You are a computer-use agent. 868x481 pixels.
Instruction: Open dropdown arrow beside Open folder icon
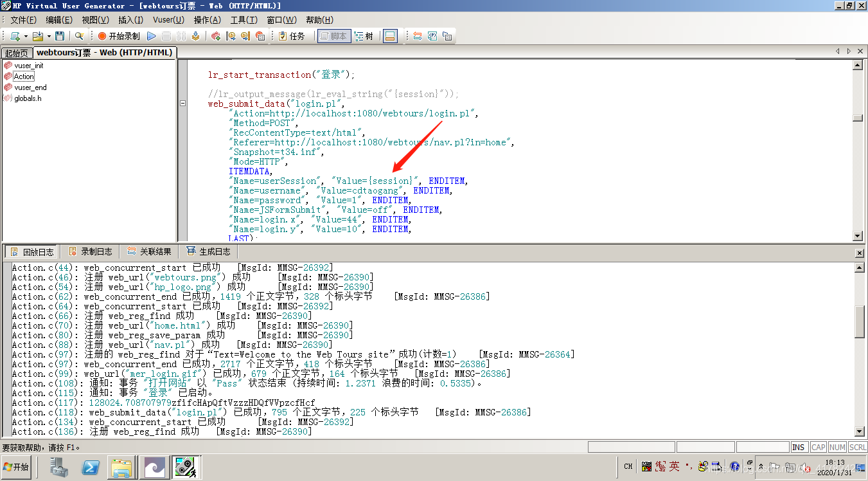point(49,37)
